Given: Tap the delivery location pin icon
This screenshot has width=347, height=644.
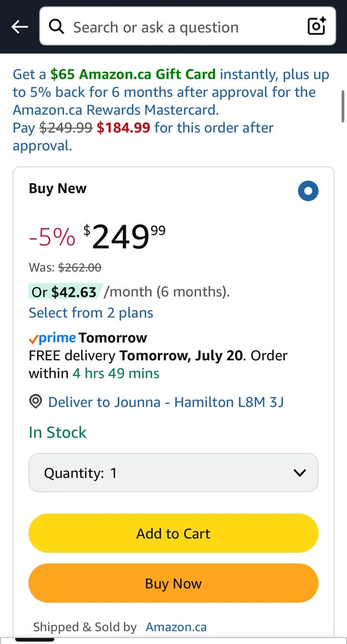Looking at the screenshot, I should [36, 402].
